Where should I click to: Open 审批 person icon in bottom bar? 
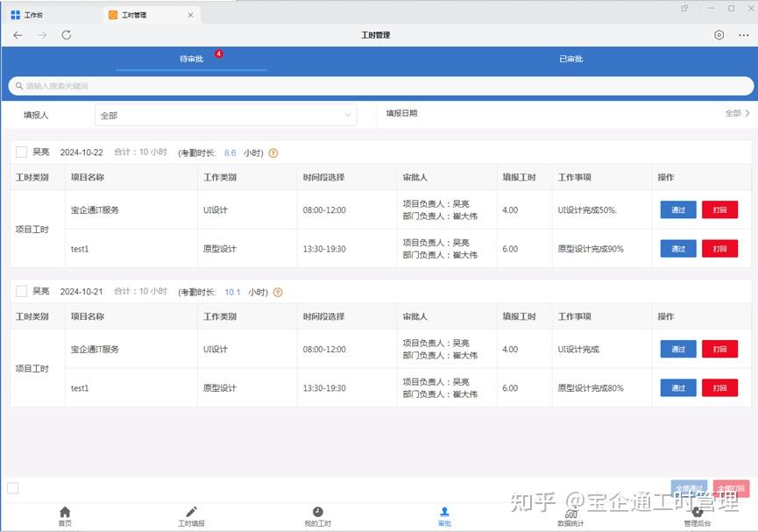[444, 512]
